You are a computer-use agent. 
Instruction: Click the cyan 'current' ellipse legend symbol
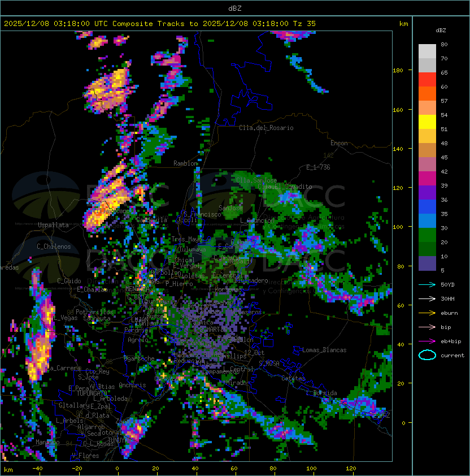coord(427,355)
